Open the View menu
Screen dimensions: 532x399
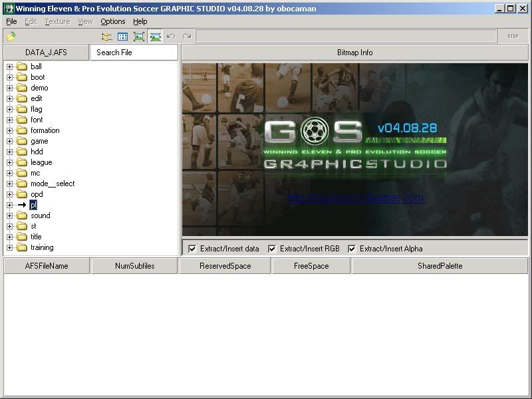pos(85,21)
